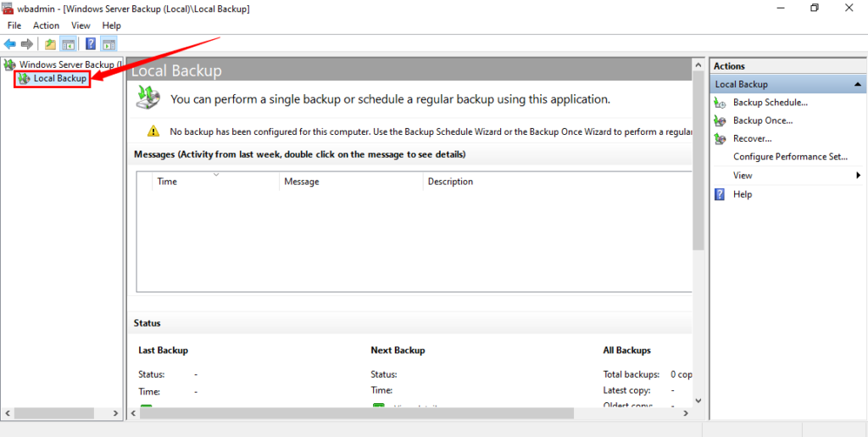Click the wbadmin title bar app icon
868x437 pixels.
[x=8, y=8]
